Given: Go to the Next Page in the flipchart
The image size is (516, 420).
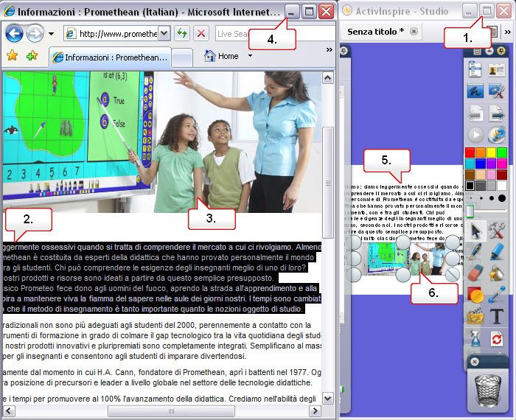Looking at the screenshot, I should pyautogui.click(x=497, y=113).
